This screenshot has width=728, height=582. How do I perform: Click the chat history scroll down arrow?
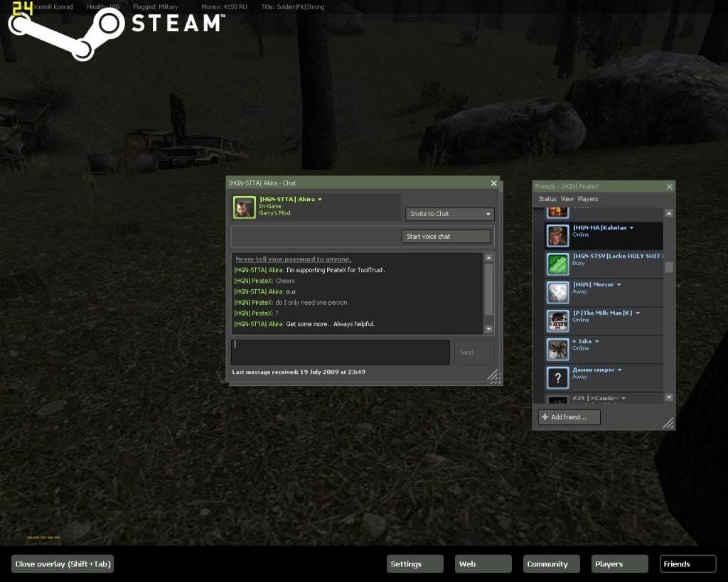(488, 329)
